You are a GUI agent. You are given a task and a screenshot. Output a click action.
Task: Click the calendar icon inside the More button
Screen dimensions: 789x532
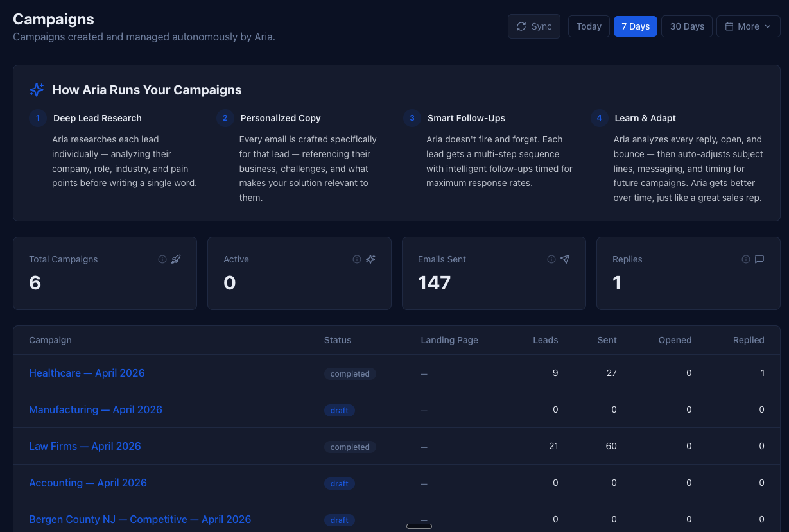pos(729,26)
